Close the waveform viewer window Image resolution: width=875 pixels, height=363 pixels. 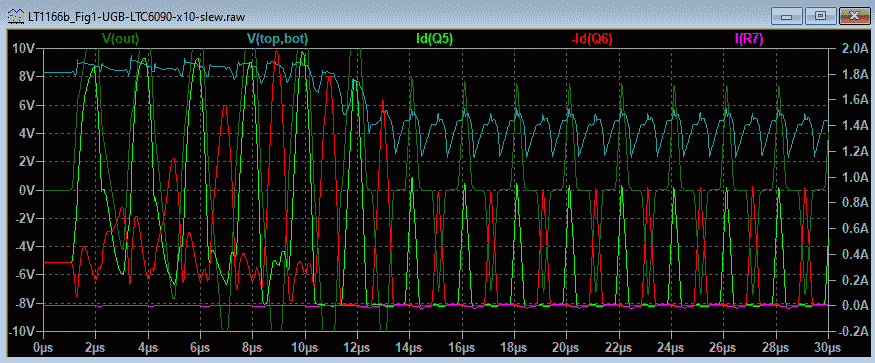click(x=852, y=16)
